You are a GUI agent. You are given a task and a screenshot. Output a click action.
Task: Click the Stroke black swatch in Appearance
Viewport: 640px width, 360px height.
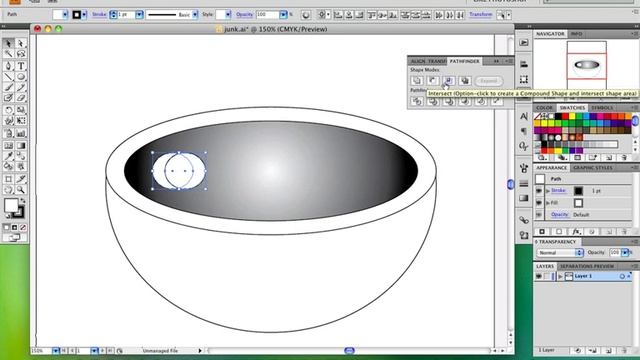578,191
